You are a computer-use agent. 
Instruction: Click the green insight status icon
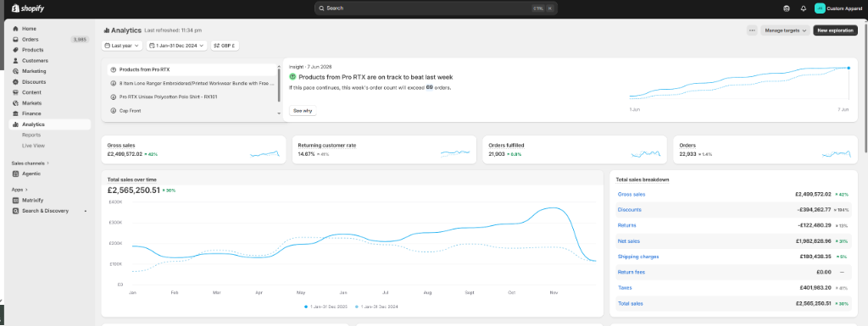[x=292, y=77]
